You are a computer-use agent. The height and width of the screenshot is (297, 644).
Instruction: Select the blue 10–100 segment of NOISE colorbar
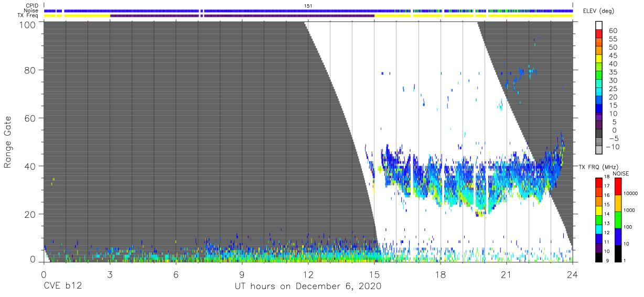[x=619, y=236]
